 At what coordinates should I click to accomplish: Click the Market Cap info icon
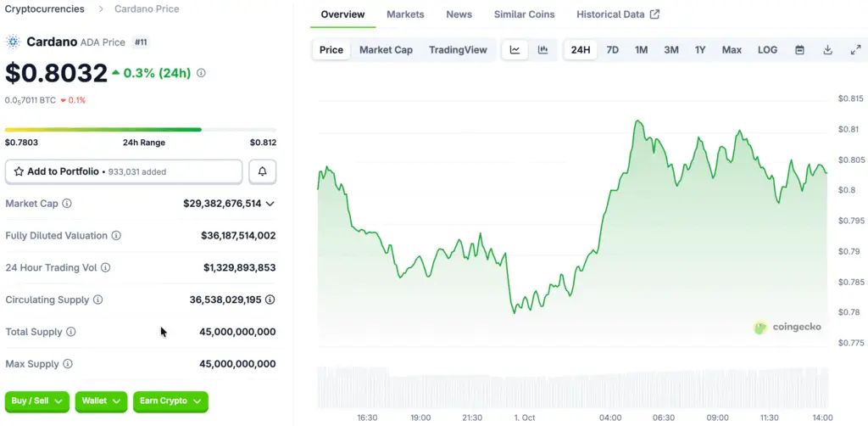(x=67, y=204)
